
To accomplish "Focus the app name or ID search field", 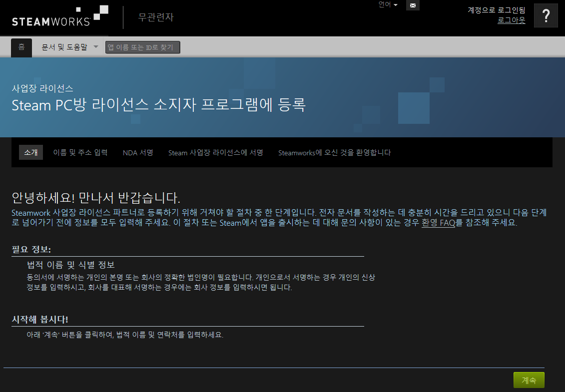I will click(x=143, y=47).
